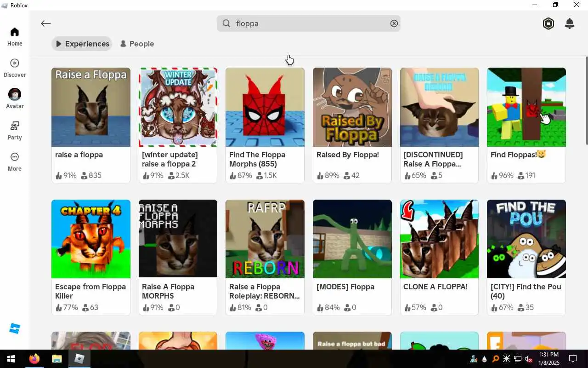The width and height of the screenshot is (588, 368).
Task: Click the blue Roblox Studio icon in sidebar
Action: click(x=15, y=328)
